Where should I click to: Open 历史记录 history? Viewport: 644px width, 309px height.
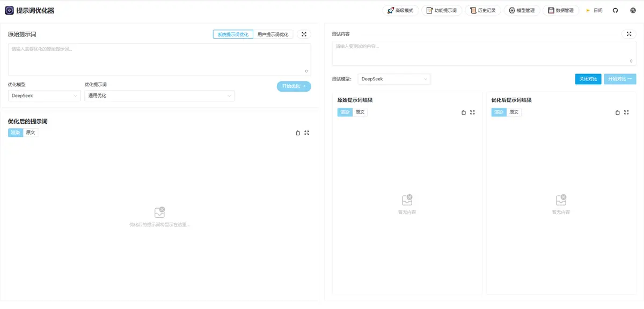483,10
